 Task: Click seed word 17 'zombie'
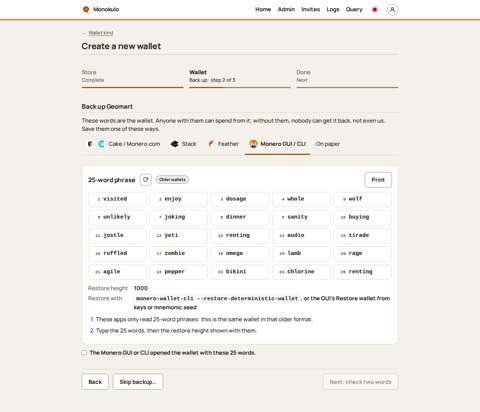click(x=178, y=253)
